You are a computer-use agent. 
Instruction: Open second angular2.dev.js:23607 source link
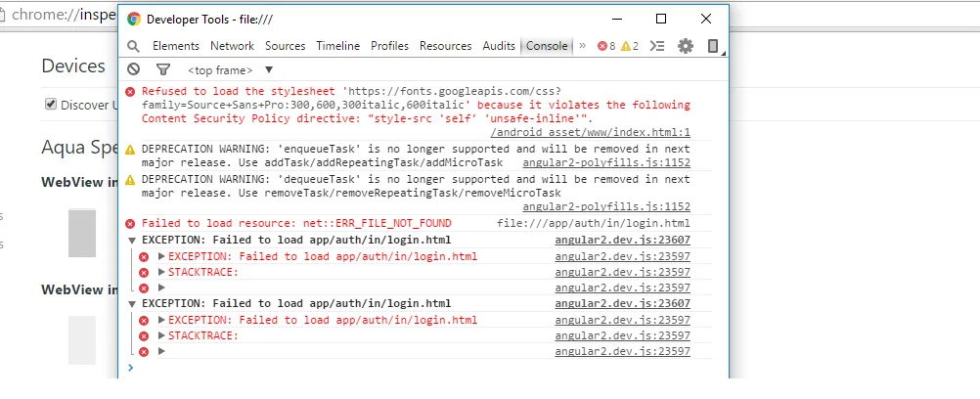[x=622, y=304]
